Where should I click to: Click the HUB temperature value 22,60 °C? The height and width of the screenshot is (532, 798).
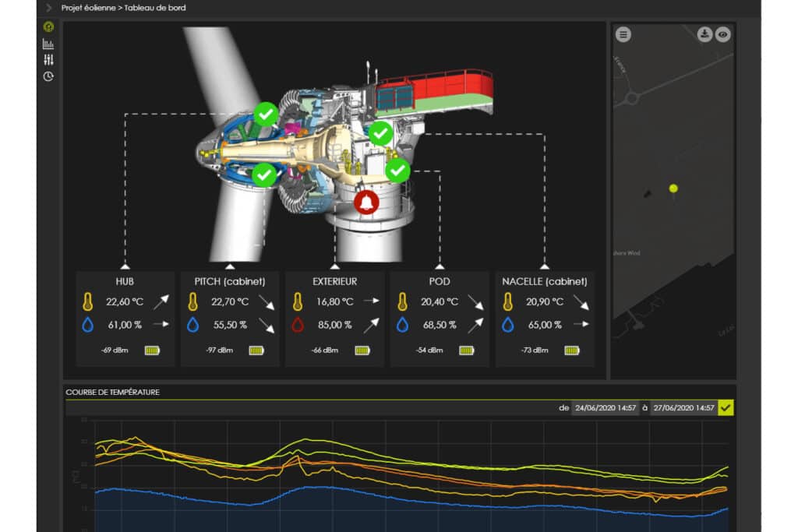(x=125, y=301)
